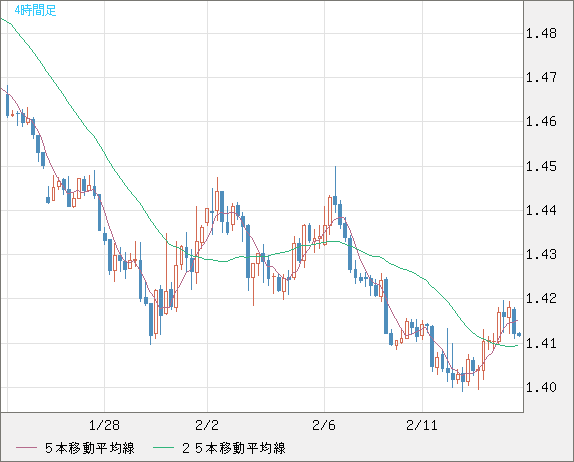The image size is (574, 462).
Task: Click the 2/2 date label
Action: click(x=207, y=425)
